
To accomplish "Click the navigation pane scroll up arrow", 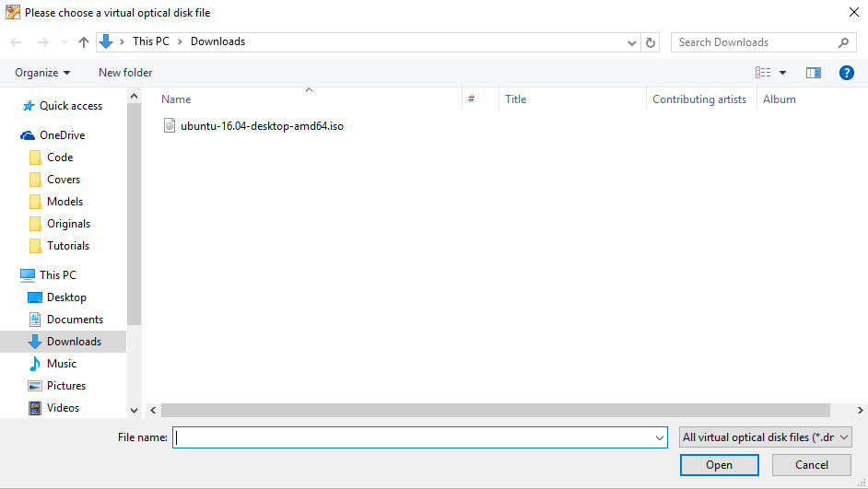I will [x=134, y=96].
